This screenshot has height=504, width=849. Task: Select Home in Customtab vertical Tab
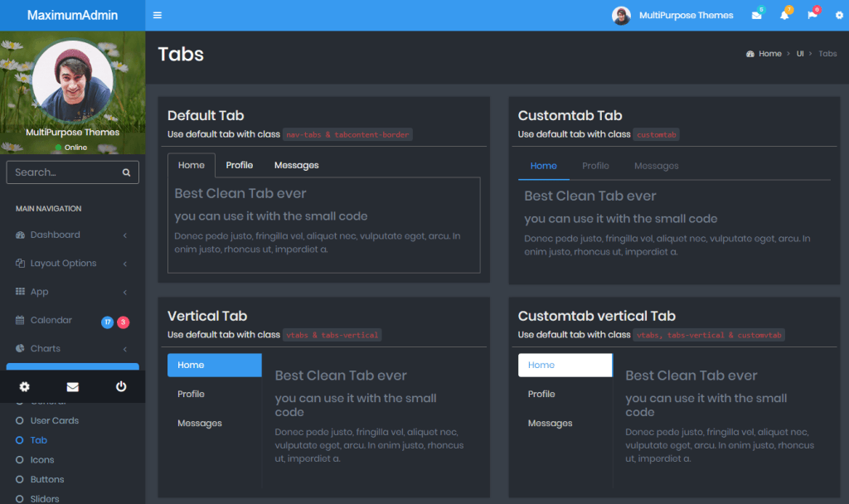tap(565, 365)
